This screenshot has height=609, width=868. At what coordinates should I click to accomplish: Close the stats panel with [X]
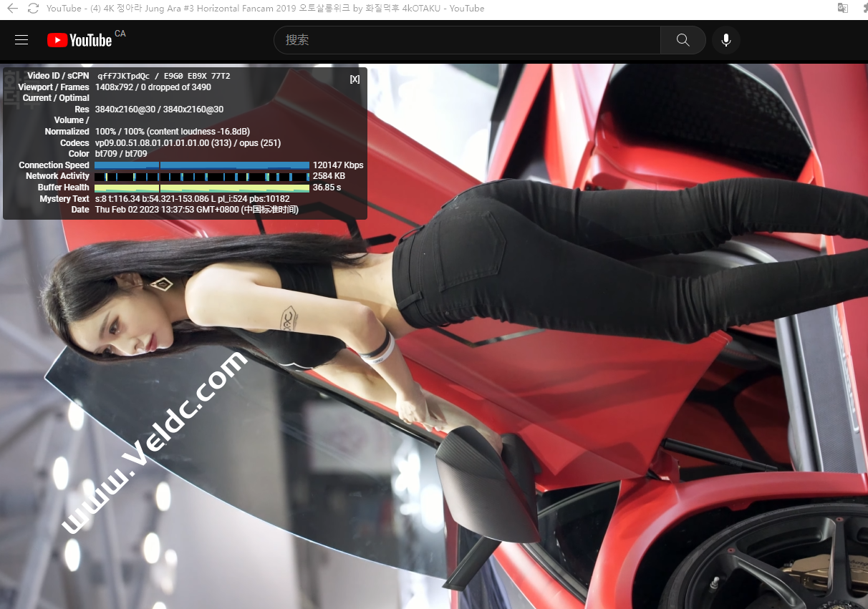point(355,79)
